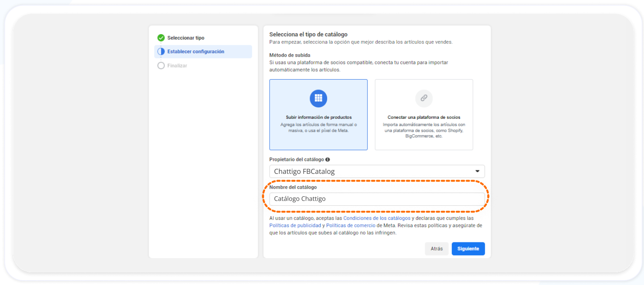This screenshot has height=285, width=644.
Task: Click the Catálogo Chattigo name input field
Action: point(377,199)
